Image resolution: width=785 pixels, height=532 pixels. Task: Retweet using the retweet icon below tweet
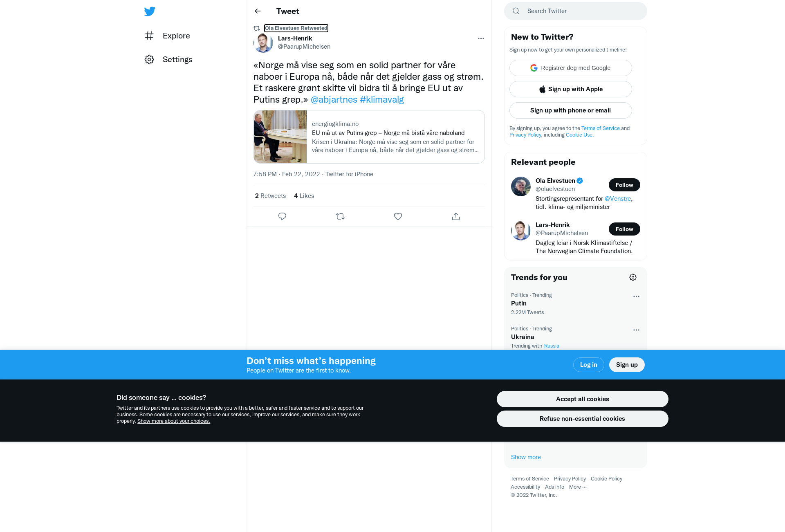[x=340, y=216]
